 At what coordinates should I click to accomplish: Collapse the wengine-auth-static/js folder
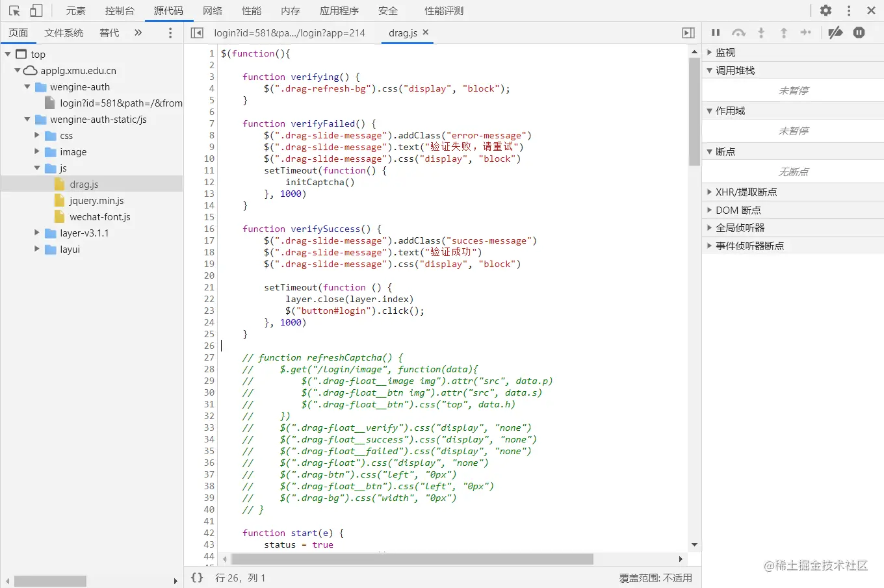(x=27, y=120)
